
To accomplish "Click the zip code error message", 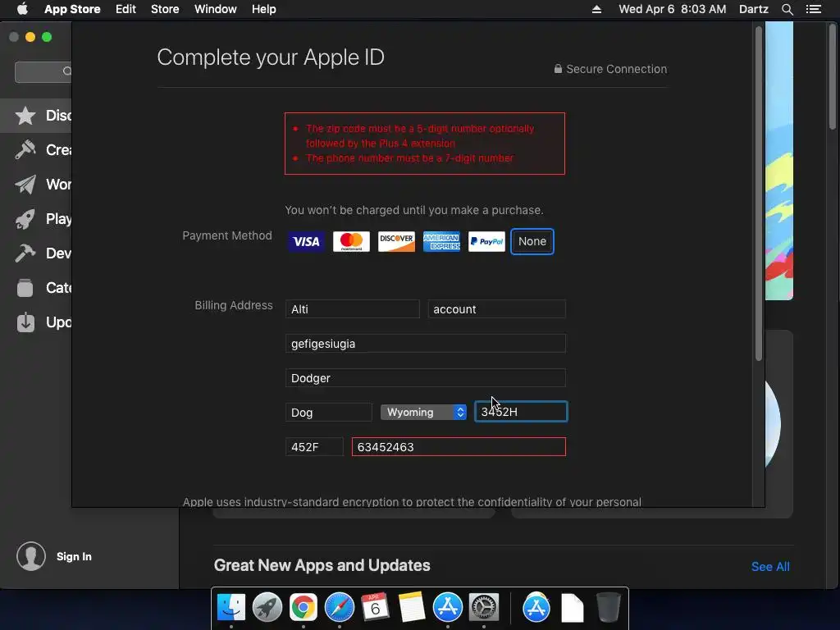I will (x=420, y=136).
